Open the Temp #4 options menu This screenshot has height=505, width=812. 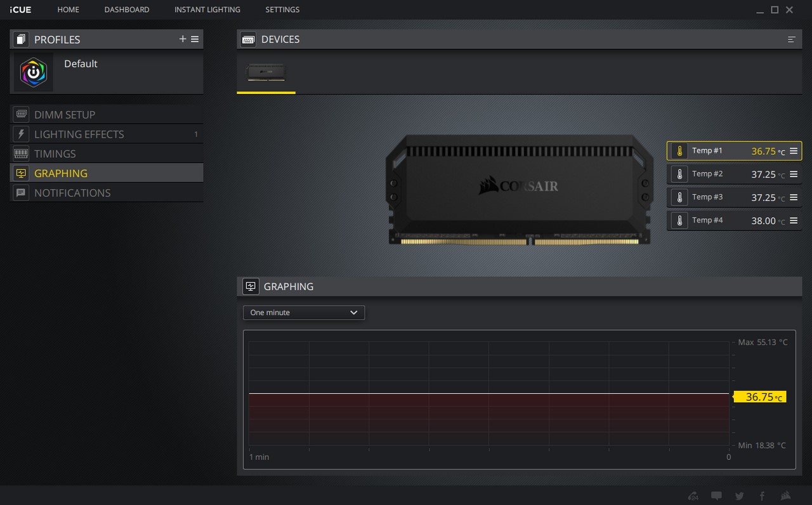pyautogui.click(x=794, y=220)
